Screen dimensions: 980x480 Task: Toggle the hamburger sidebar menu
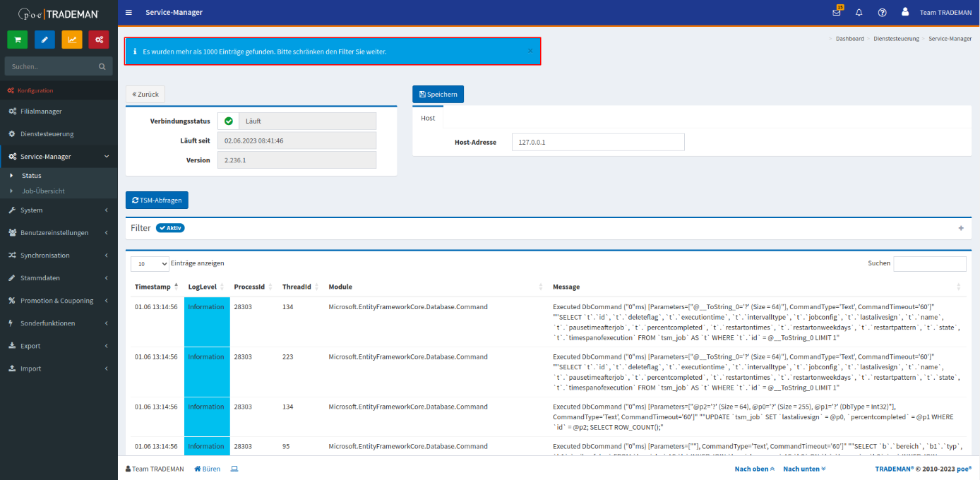pyautogui.click(x=129, y=13)
